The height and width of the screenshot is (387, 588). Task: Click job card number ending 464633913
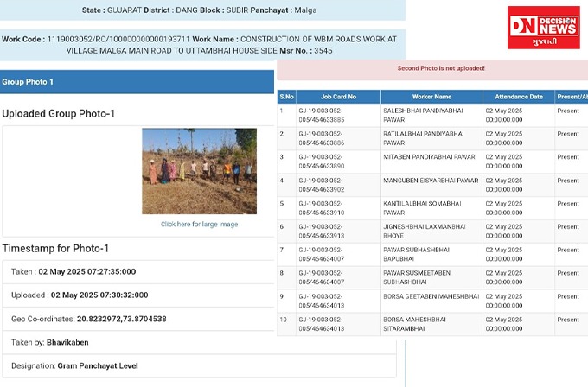tap(322, 232)
